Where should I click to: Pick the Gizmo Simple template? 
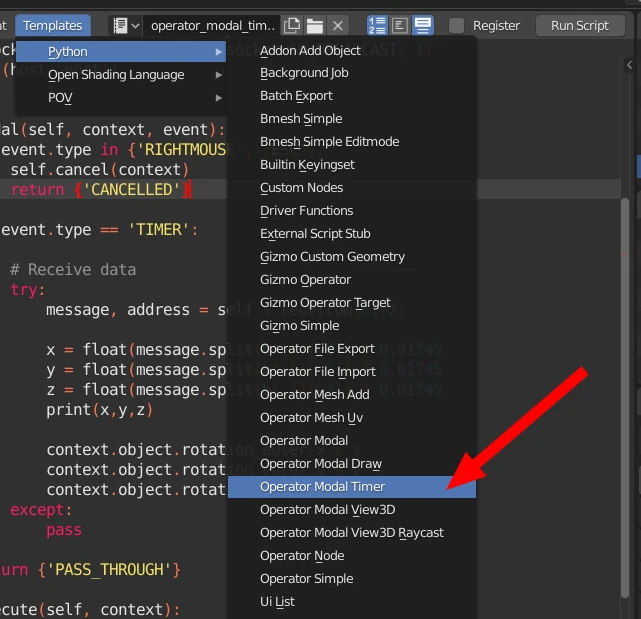[x=300, y=326]
